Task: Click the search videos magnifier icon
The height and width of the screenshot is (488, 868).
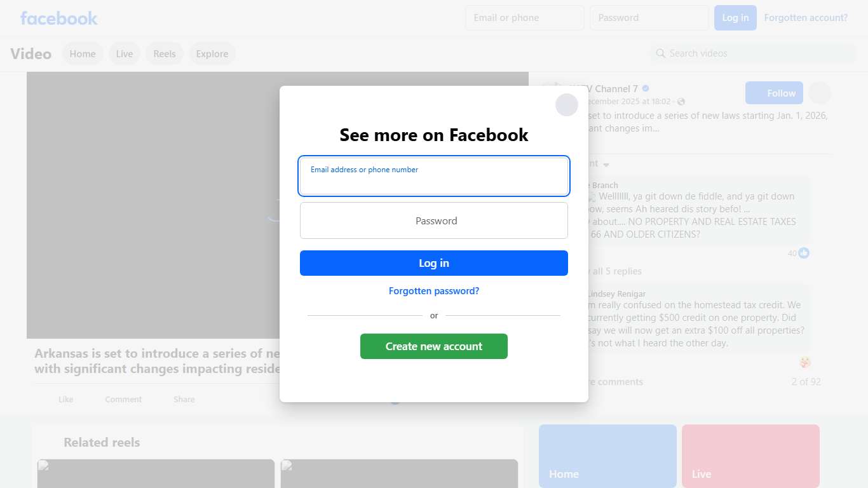Action: click(x=661, y=53)
